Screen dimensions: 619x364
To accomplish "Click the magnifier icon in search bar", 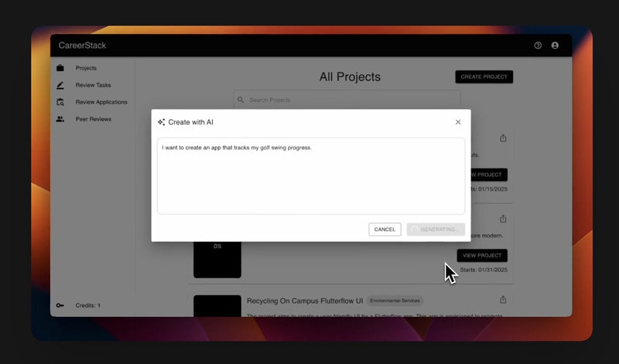I will [x=241, y=100].
